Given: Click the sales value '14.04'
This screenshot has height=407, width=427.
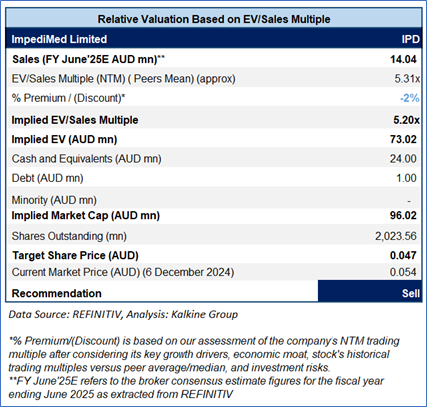Looking at the screenshot, I should click(403, 59).
